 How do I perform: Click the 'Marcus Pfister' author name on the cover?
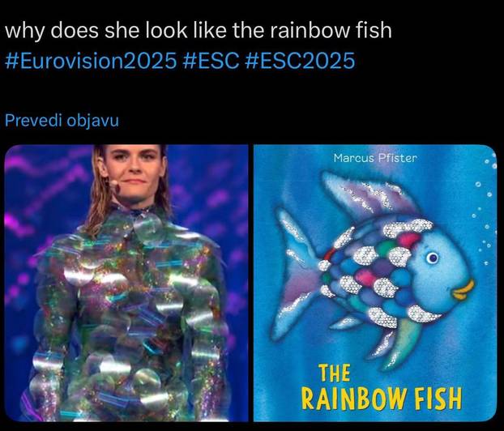point(375,158)
